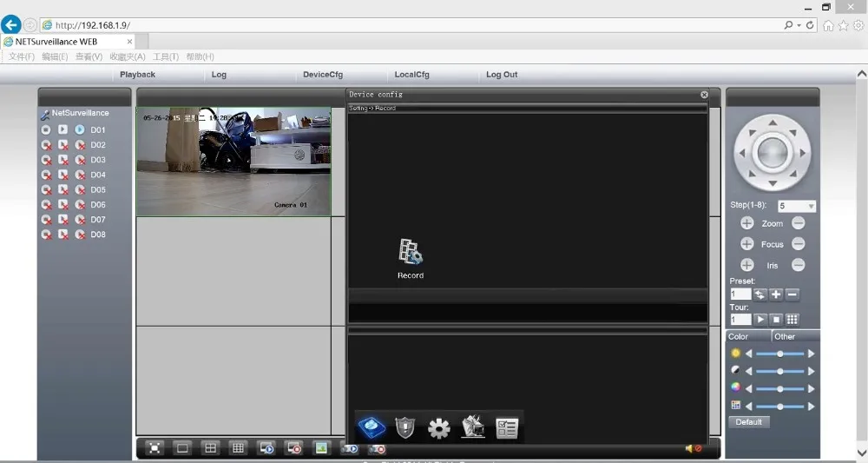The height and width of the screenshot is (463, 868).
Task: Open the DeviceCfg menu
Action: coord(323,74)
